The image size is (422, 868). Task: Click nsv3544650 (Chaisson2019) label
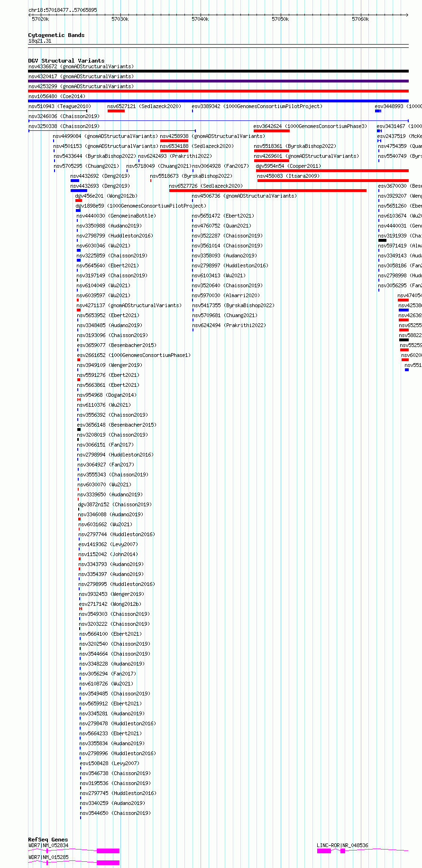click(x=116, y=813)
